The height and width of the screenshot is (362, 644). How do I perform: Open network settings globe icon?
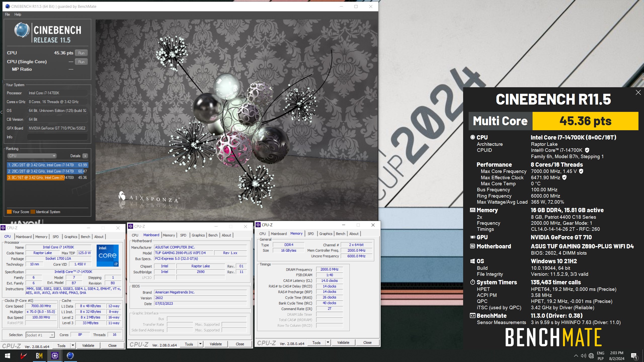(x=591, y=356)
